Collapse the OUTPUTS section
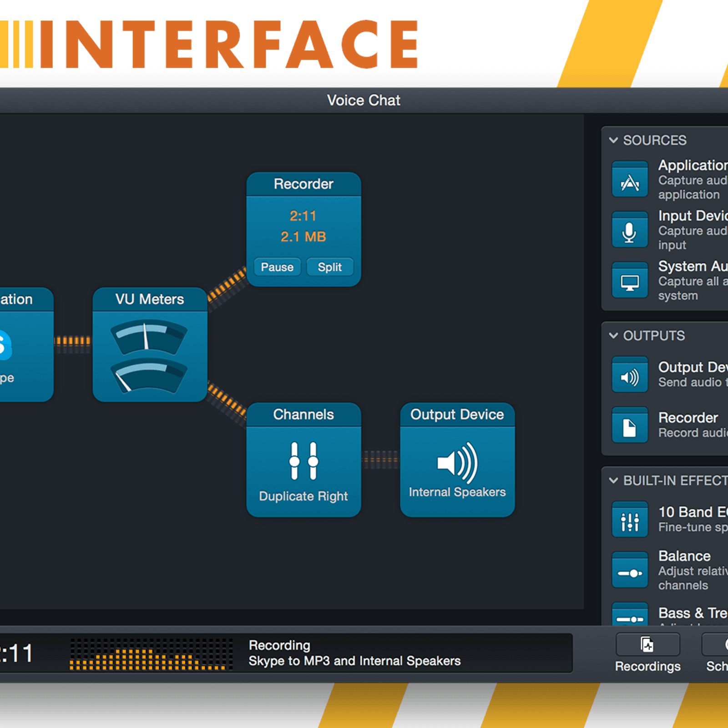This screenshot has height=728, width=728. coord(613,336)
